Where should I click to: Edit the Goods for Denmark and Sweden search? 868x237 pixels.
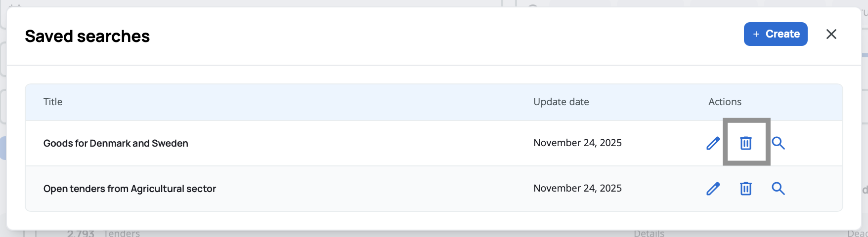pyautogui.click(x=713, y=143)
